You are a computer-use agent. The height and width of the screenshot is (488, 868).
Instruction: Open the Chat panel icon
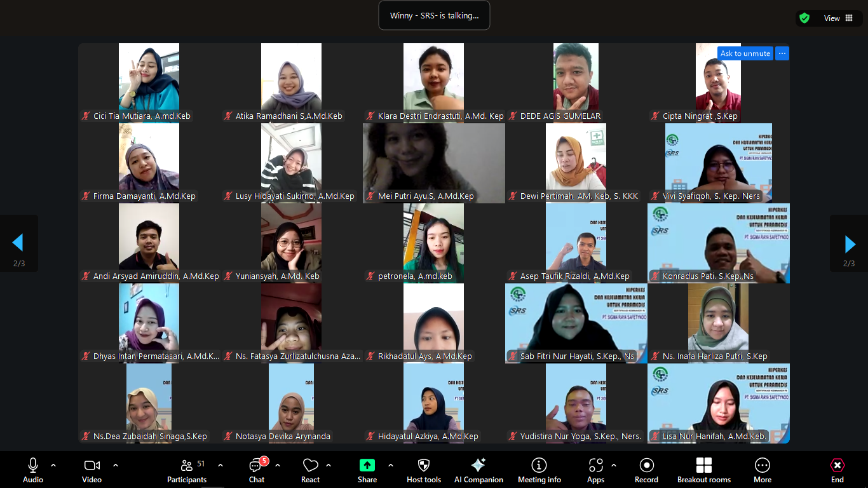click(x=256, y=466)
